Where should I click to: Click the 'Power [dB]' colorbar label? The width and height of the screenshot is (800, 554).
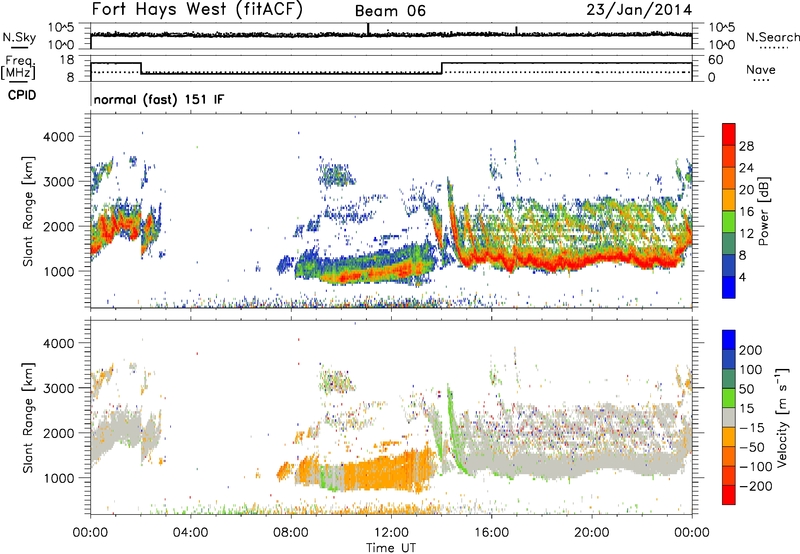tap(763, 211)
